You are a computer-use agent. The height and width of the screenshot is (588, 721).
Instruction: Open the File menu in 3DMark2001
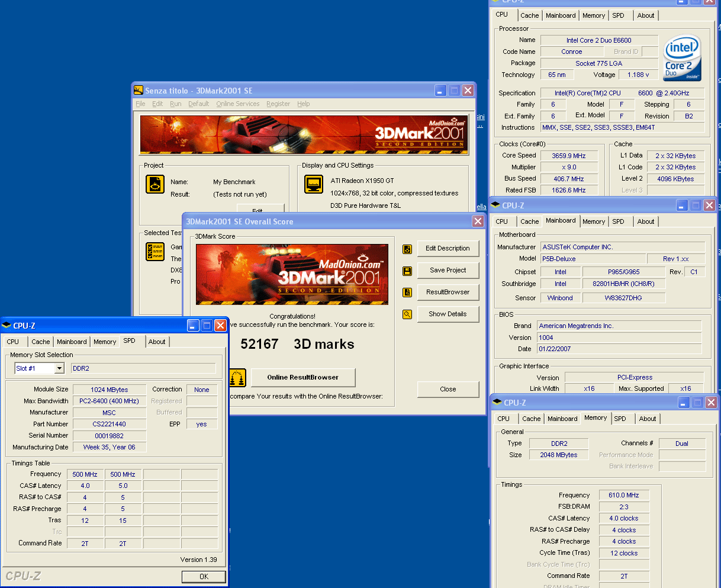point(140,104)
